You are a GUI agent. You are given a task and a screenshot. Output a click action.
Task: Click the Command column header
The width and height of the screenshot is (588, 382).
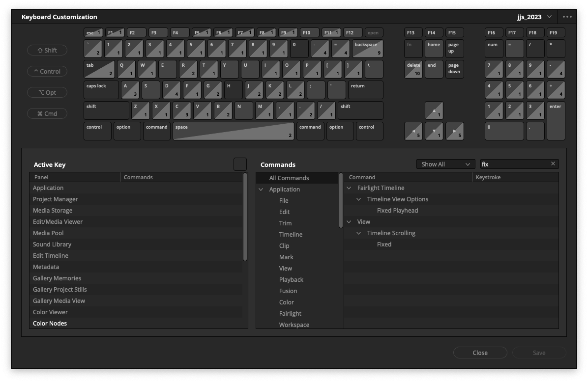pyautogui.click(x=409, y=177)
